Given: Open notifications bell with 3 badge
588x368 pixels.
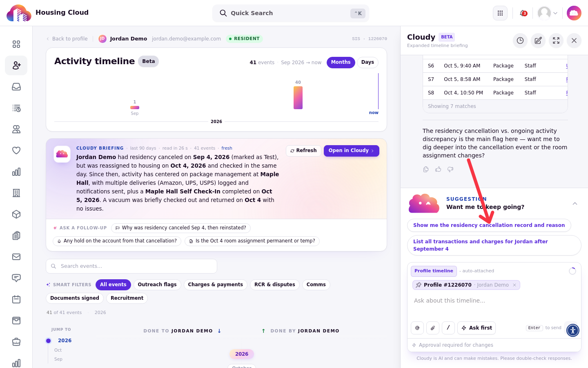Looking at the screenshot, I should coord(523,13).
